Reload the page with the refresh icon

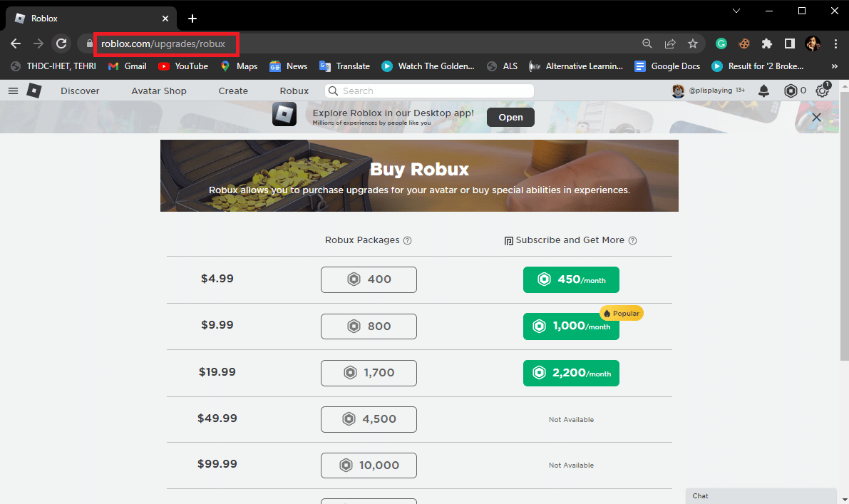pos(61,44)
